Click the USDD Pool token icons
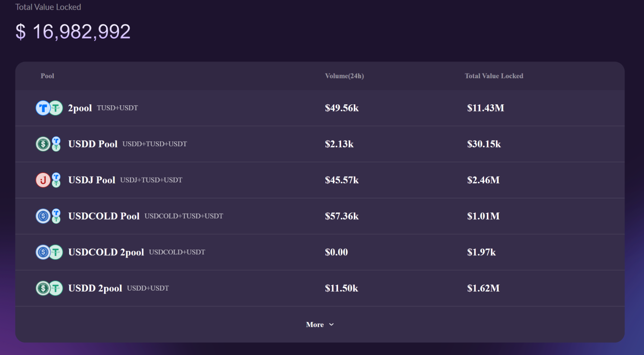This screenshot has height=355, width=644. pyautogui.click(x=48, y=144)
